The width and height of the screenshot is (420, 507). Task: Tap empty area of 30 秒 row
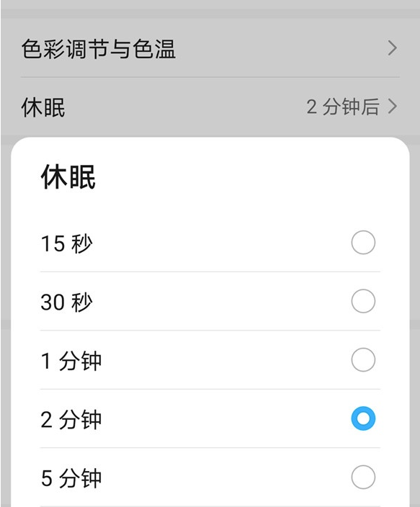(x=220, y=301)
